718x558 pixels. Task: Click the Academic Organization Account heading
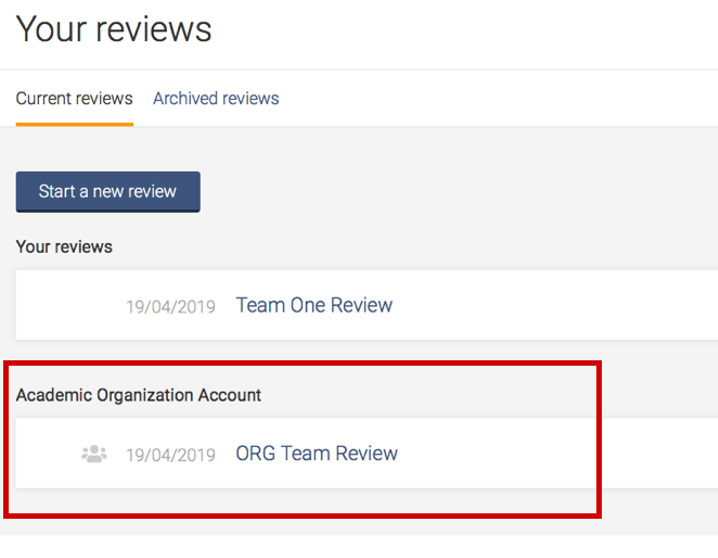coord(138,395)
